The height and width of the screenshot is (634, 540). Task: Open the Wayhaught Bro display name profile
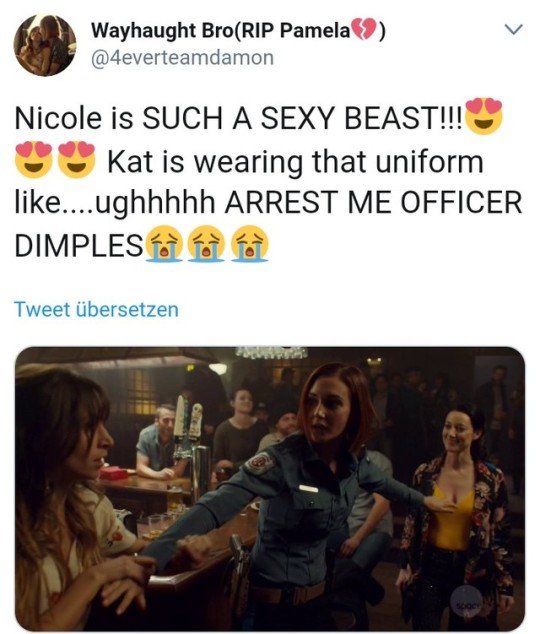[238, 30]
